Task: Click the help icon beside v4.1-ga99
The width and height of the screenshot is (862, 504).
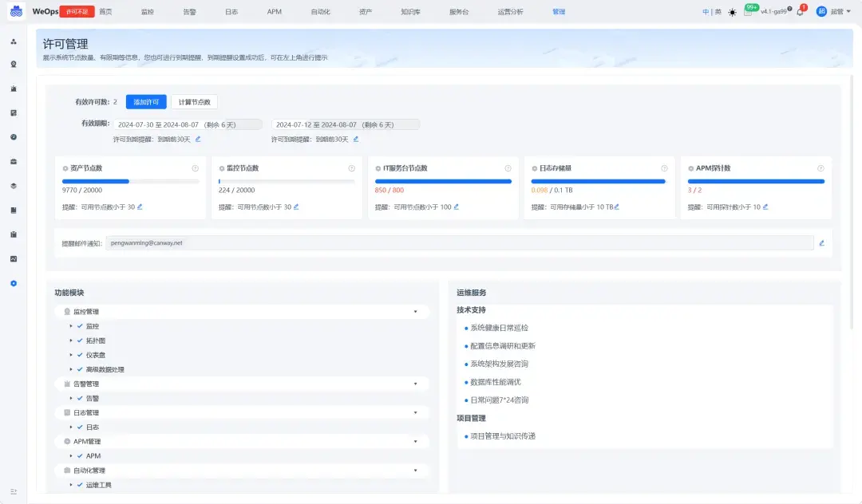Action: pyautogui.click(x=790, y=9)
